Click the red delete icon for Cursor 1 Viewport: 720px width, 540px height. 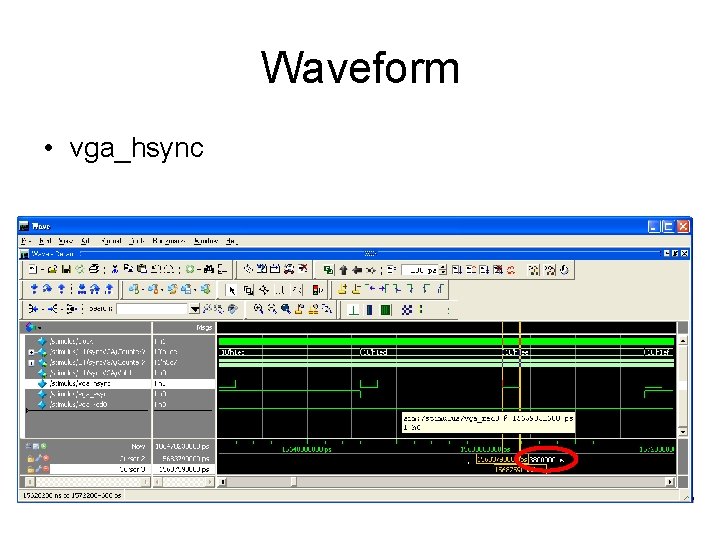tap(45, 469)
